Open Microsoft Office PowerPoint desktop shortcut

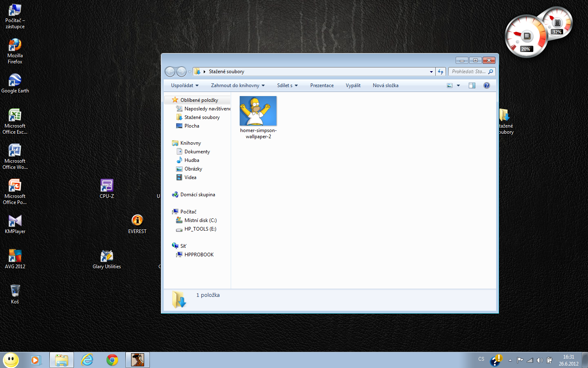tap(15, 192)
